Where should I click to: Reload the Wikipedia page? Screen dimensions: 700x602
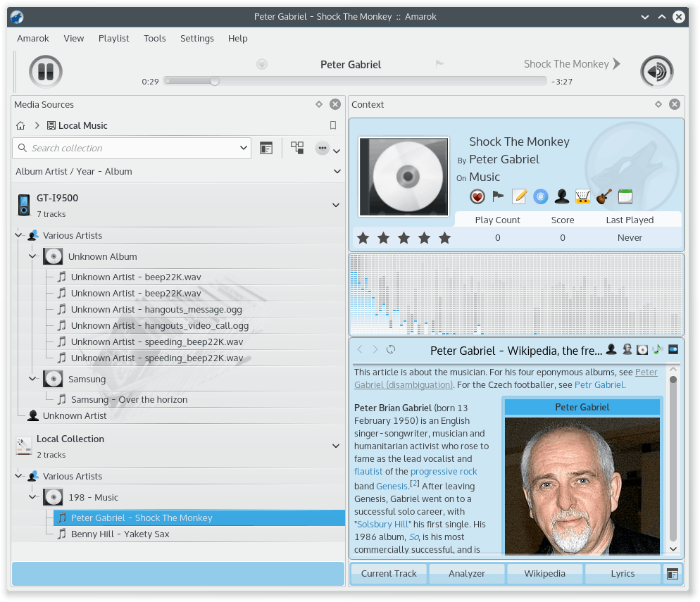(391, 349)
